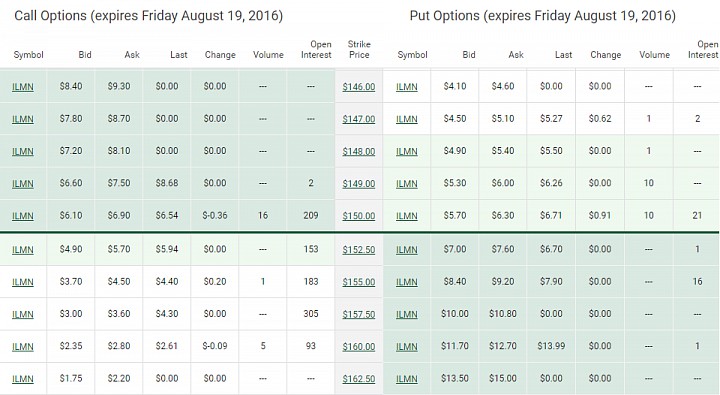Open ILMN call symbol with $6.10 bid
Screen dimensions: 720x395
[23, 216]
